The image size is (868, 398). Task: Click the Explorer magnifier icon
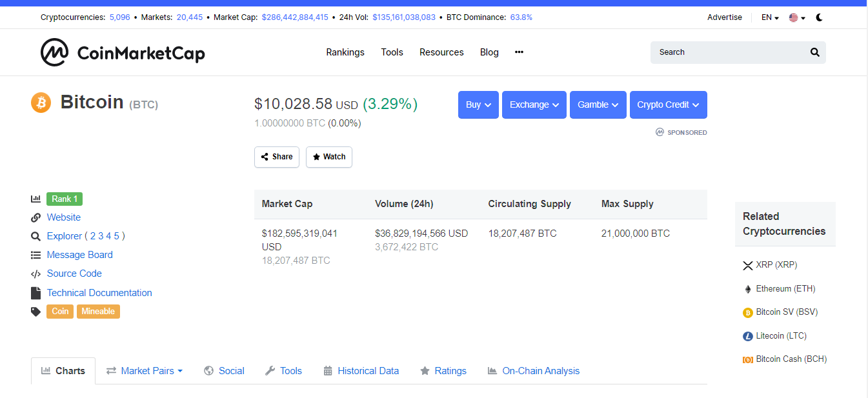(35, 237)
